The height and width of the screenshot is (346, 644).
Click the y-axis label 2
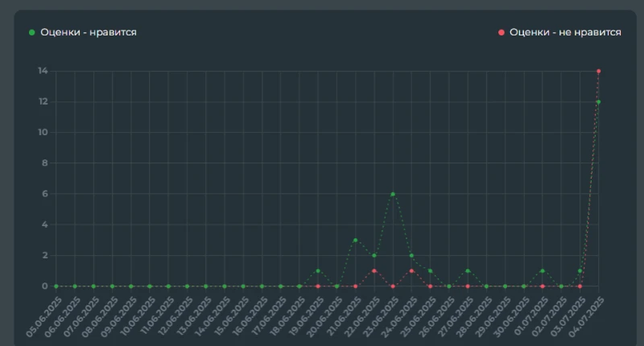click(x=45, y=255)
